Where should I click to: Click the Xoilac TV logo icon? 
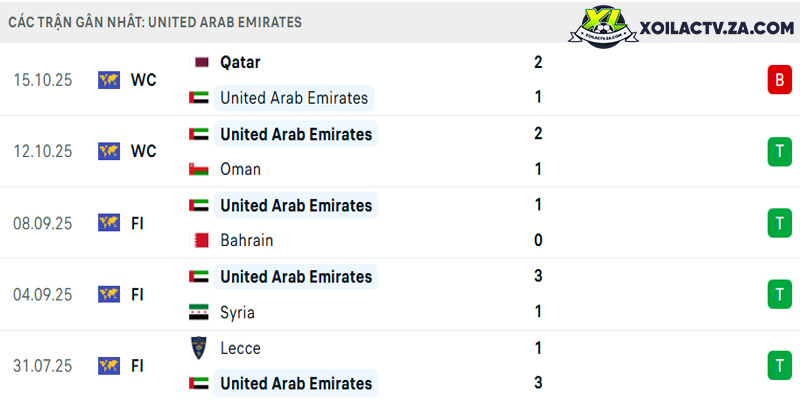tap(603, 26)
